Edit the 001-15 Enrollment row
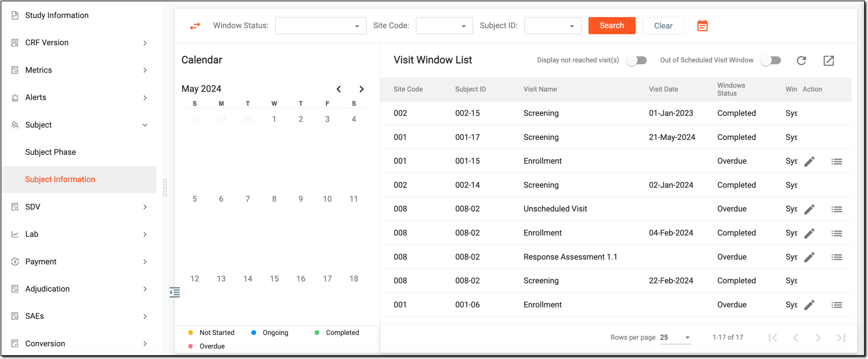The image size is (868, 359). 809,161
